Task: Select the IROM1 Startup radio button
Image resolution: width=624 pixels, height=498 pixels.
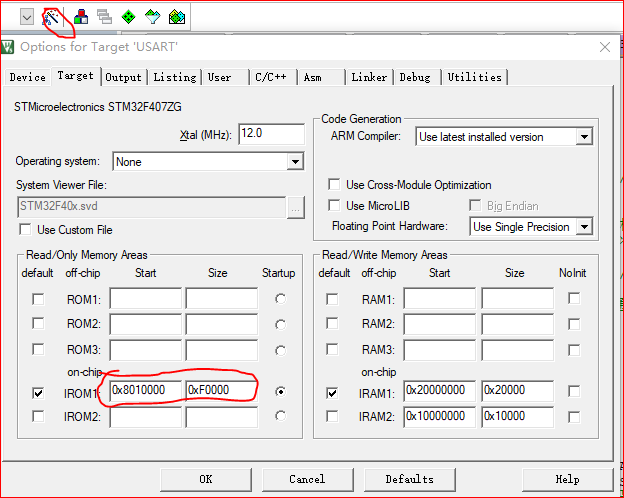Action: point(281,392)
